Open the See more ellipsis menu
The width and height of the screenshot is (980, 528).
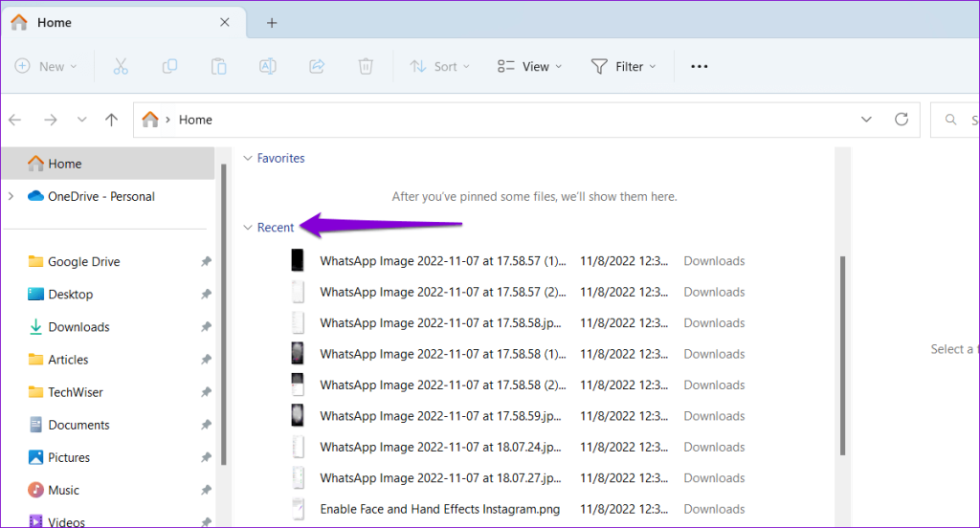coord(700,66)
